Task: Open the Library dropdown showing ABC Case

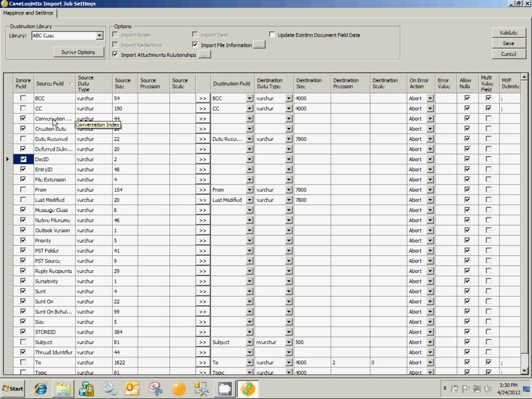Action: (x=99, y=36)
